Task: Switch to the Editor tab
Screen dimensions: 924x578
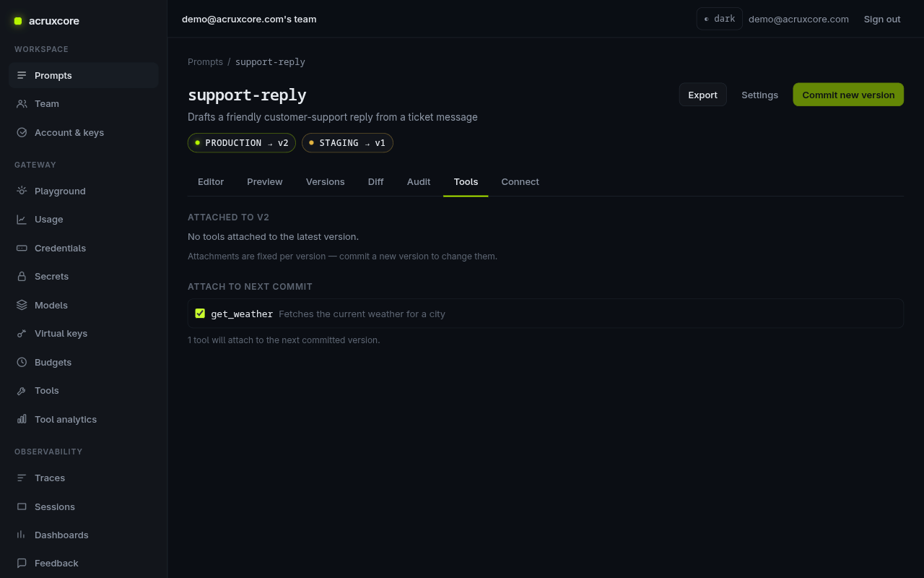Action: tap(211, 182)
